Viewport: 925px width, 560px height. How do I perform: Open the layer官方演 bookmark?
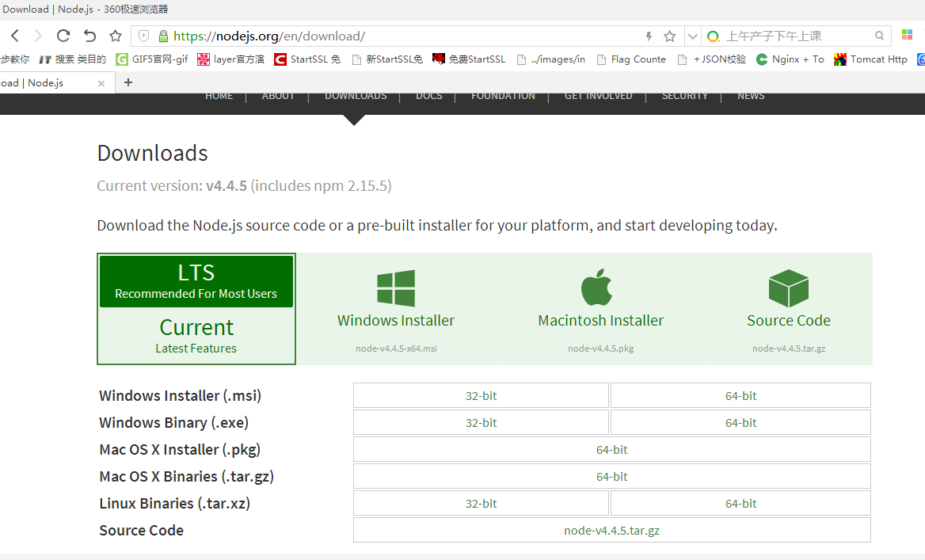coord(230,59)
